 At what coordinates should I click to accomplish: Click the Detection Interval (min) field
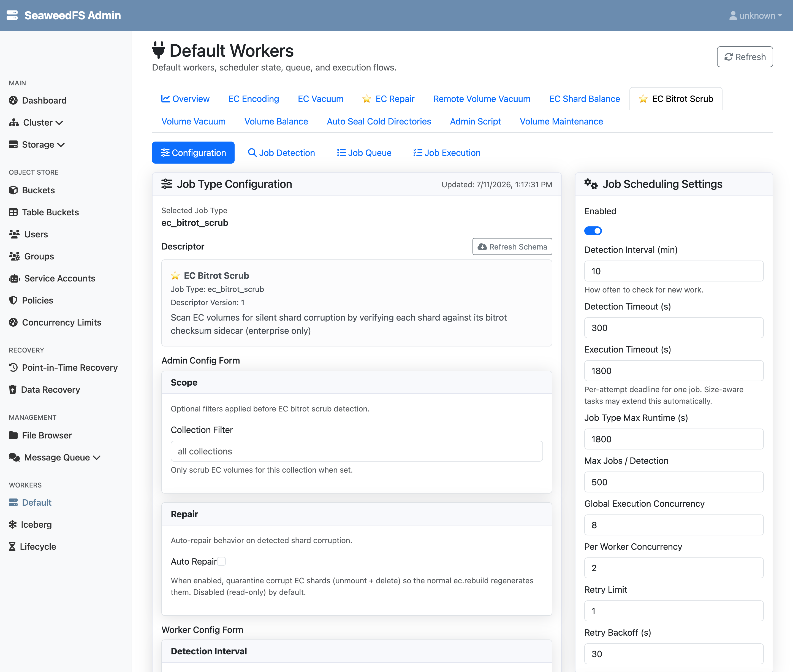pyautogui.click(x=674, y=271)
